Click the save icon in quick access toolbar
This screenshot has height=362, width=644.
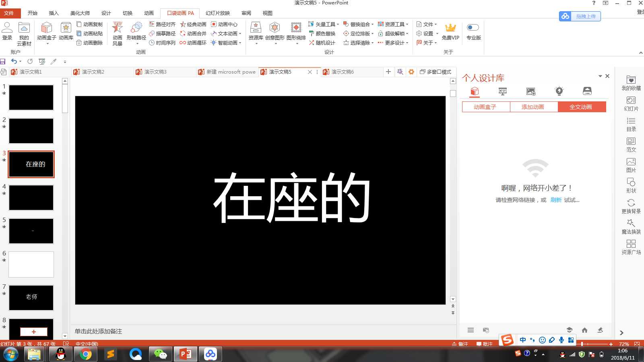click(3, 62)
